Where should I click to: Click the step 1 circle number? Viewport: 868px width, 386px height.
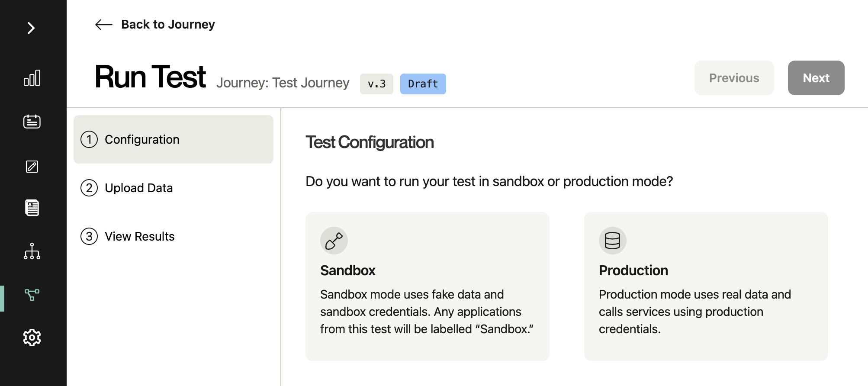(89, 139)
